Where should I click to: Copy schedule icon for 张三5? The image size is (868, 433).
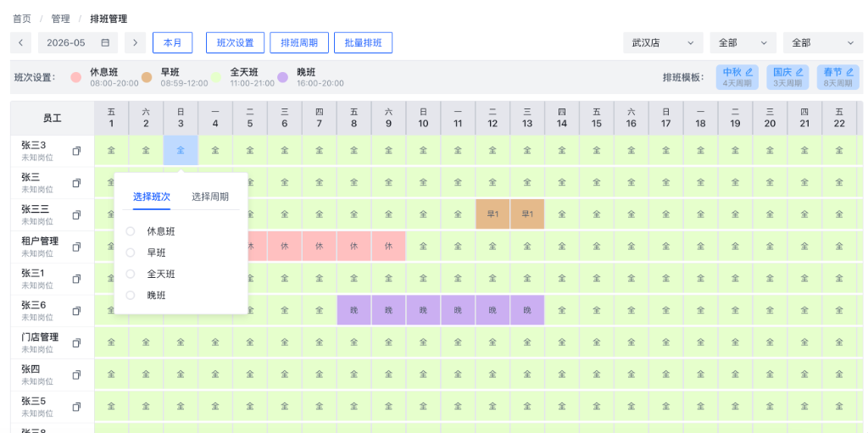point(76,407)
